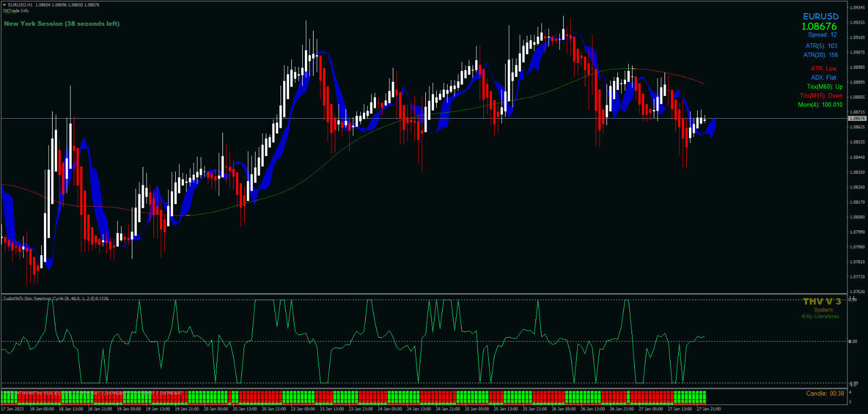This screenshot has width=868, height=414.
Task: Click the 23 Jan 05:00 time axis label
Action: click(x=302, y=409)
